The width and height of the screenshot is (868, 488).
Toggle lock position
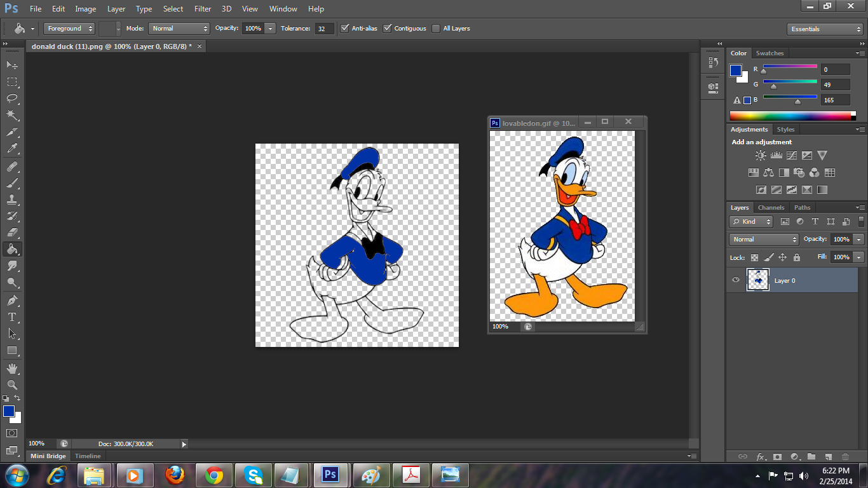[x=782, y=257]
